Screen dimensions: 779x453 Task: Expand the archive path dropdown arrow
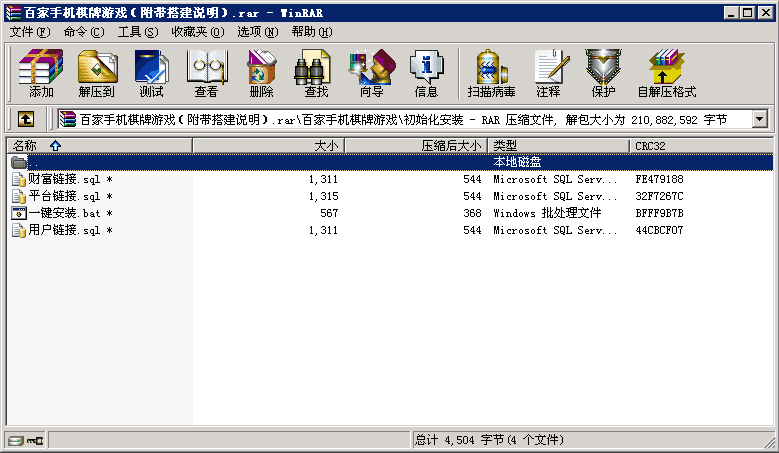point(759,119)
